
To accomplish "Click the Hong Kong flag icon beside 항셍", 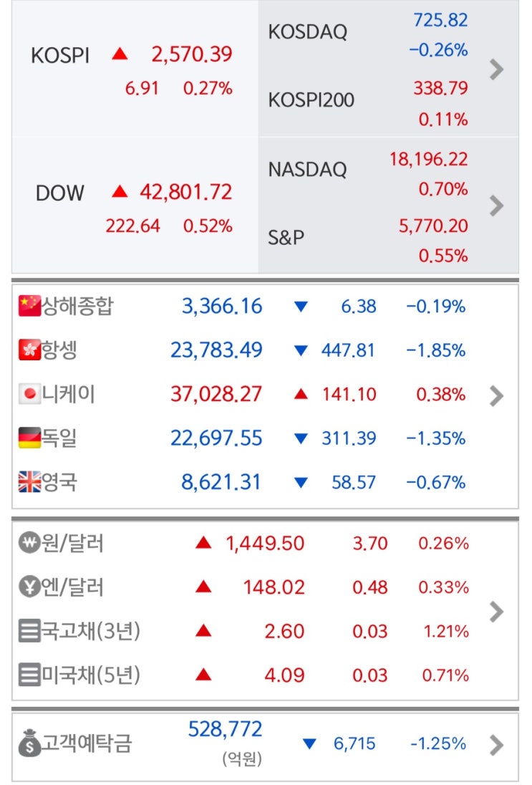I will pyautogui.click(x=29, y=350).
